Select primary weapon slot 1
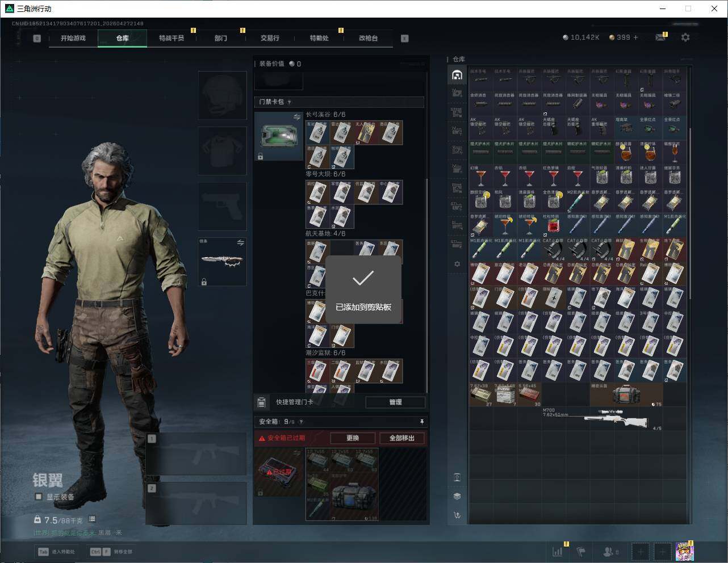Viewport: 728px width, 563px height. tap(196, 454)
